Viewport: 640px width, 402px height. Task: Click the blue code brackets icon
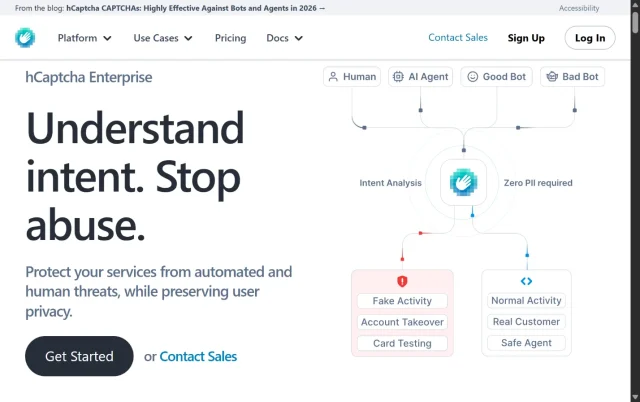coord(526,281)
